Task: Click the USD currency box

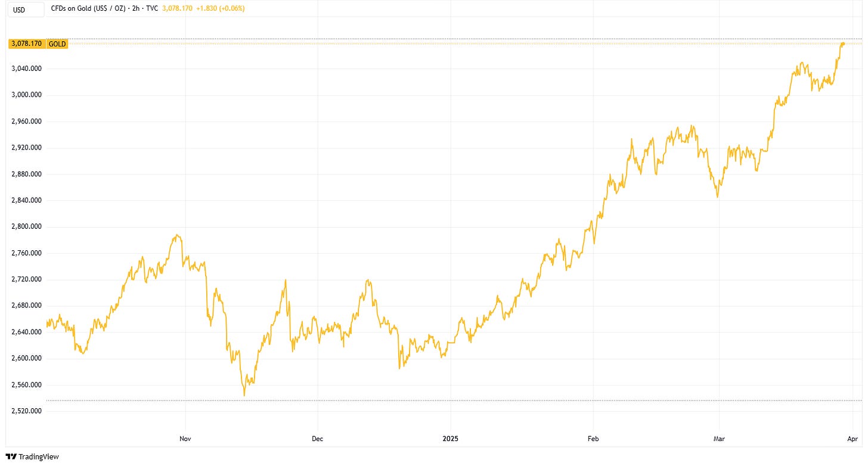Action: pos(27,10)
